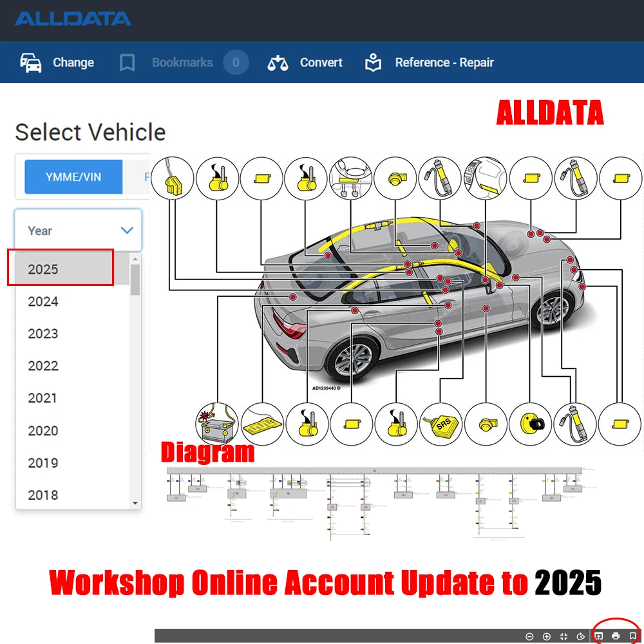Zoom in the diagram viewer

[x=546, y=636]
